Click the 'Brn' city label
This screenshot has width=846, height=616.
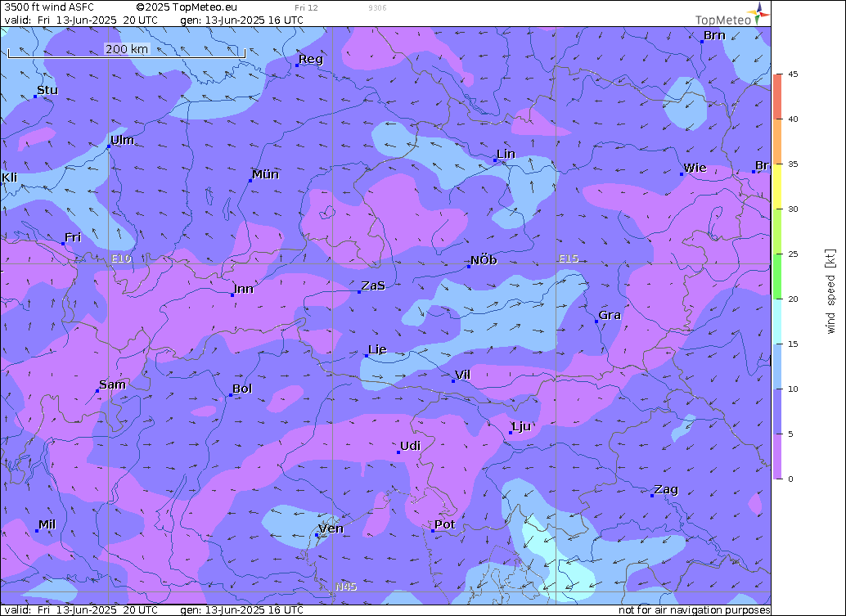click(x=714, y=36)
